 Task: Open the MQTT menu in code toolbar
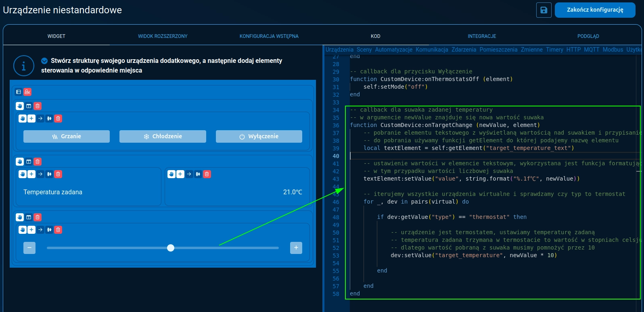[x=592, y=50]
